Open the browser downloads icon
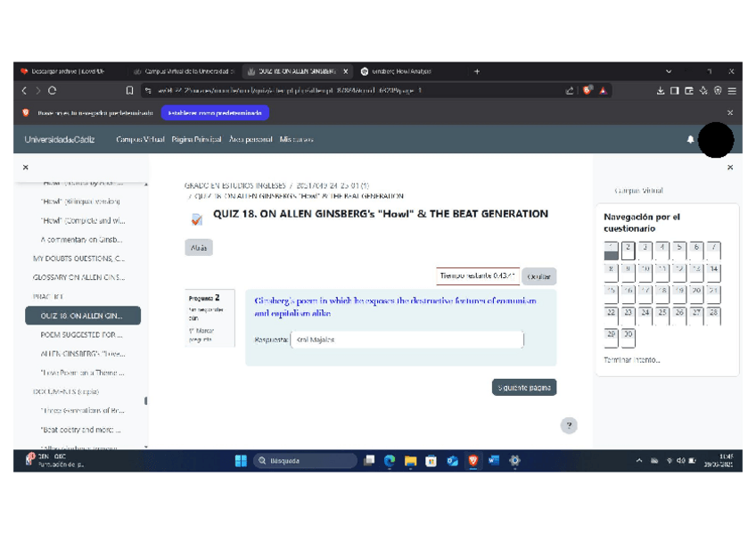 click(x=661, y=90)
